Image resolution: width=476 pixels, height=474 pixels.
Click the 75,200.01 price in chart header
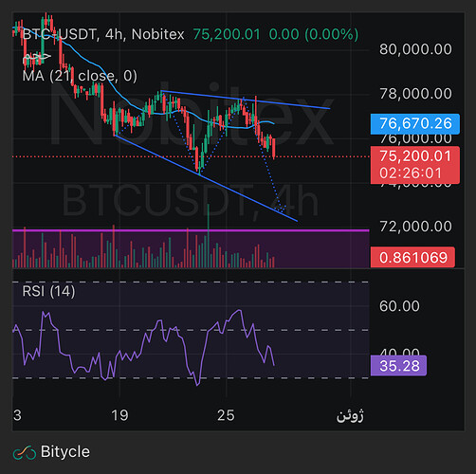[227, 34]
